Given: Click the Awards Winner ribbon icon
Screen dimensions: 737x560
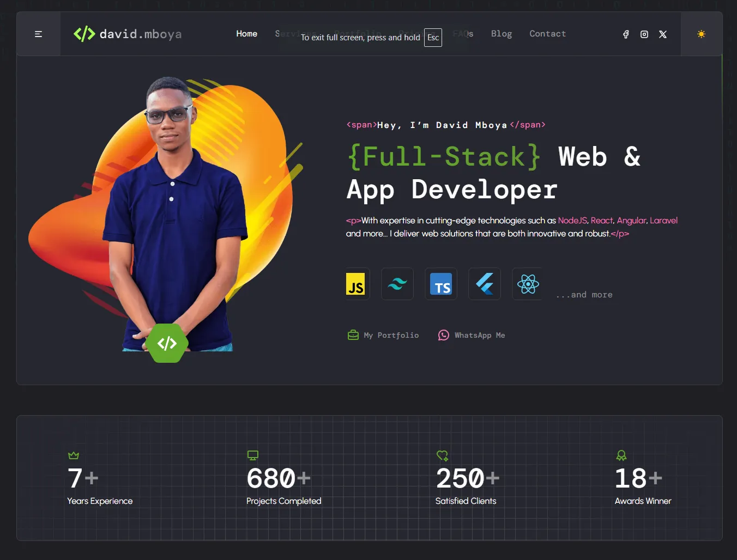Looking at the screenshot, I should (621, 455).
